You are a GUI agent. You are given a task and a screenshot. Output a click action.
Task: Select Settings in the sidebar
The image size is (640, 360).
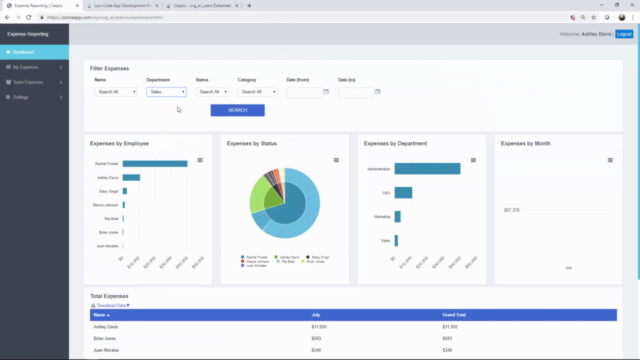click(34, 98)
